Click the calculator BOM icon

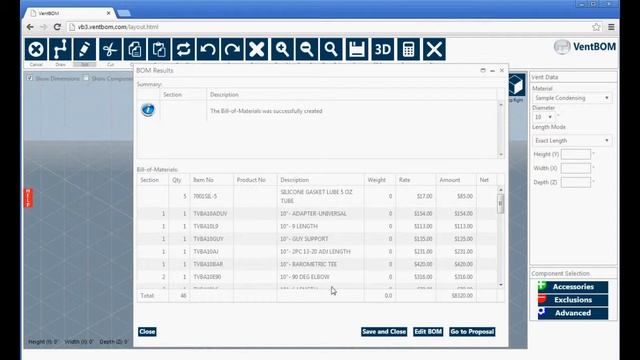tap(409, 49)
